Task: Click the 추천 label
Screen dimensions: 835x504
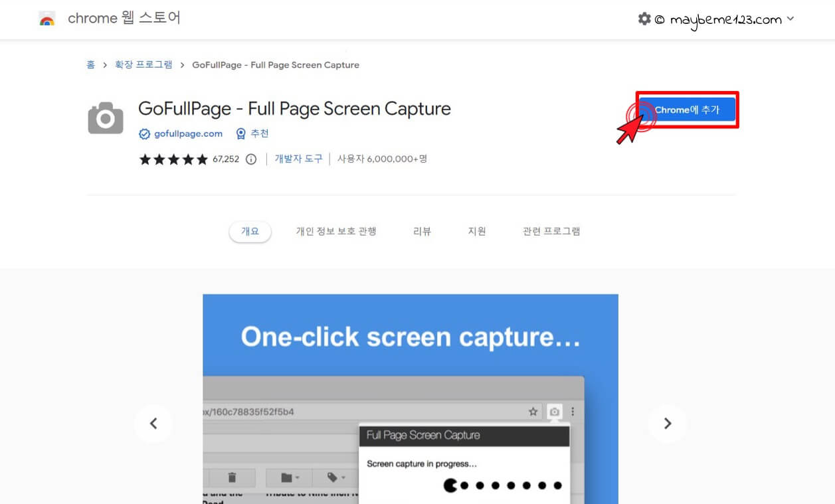Action: coord(260,134)
